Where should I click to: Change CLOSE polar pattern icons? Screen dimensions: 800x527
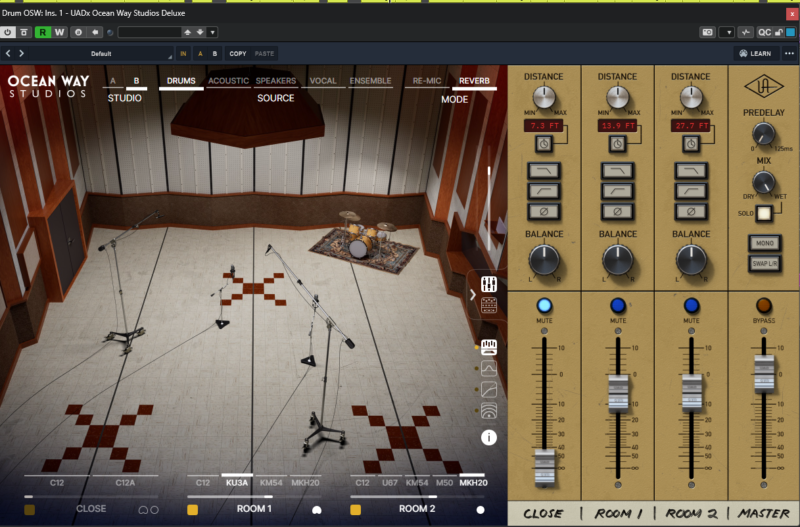(148, 510)
